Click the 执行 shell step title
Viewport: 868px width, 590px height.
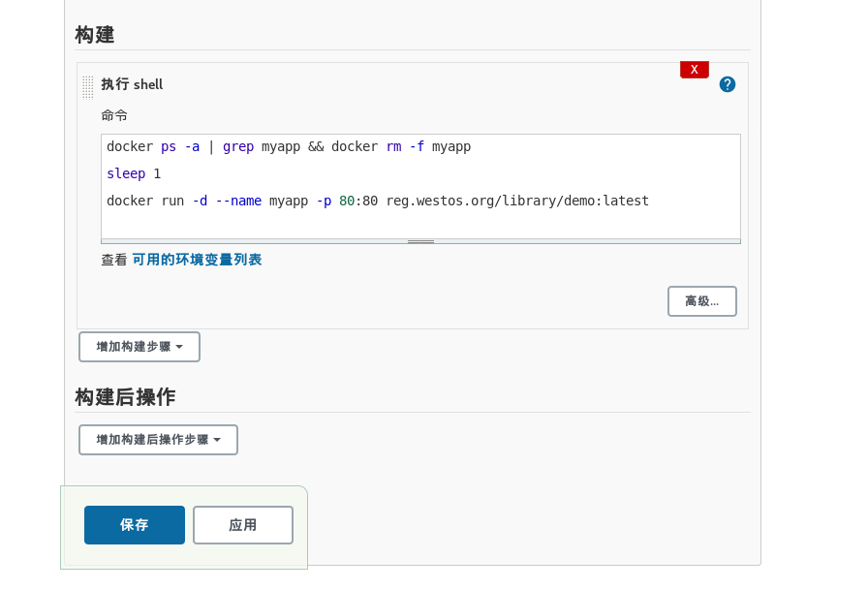pos(132,84)
